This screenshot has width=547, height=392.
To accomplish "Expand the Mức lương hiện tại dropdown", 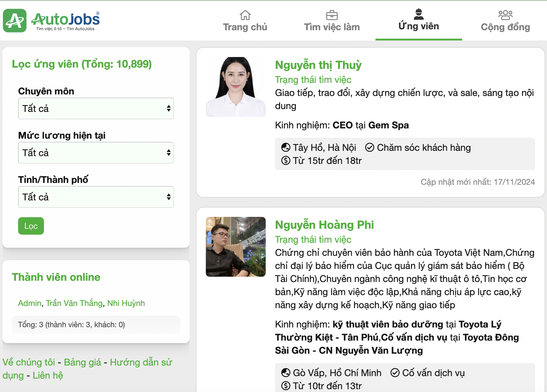I will (x=96, y=153).
